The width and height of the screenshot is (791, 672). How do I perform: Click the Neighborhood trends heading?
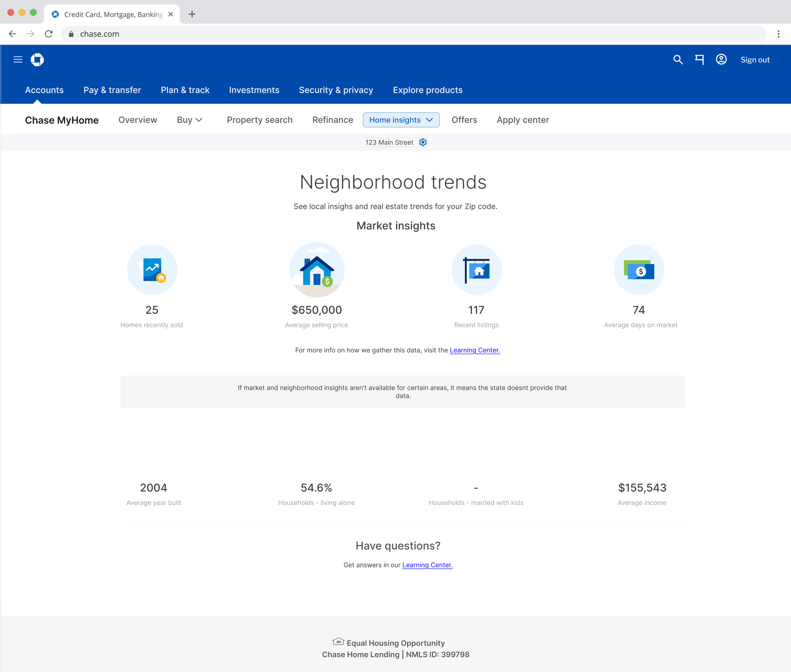click(x=393, y=182)
